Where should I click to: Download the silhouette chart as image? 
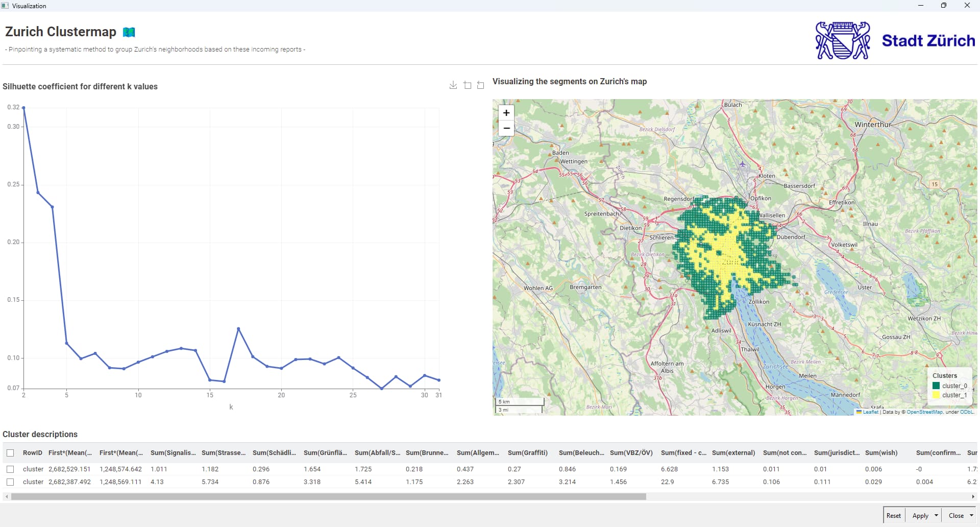click(x=453, y=85)
